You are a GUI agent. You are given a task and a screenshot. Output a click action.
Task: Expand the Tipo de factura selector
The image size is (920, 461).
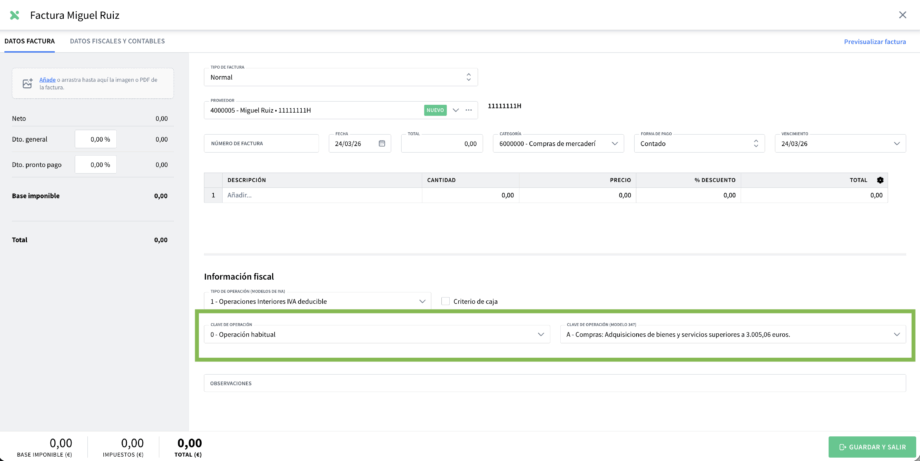[341, 77]
